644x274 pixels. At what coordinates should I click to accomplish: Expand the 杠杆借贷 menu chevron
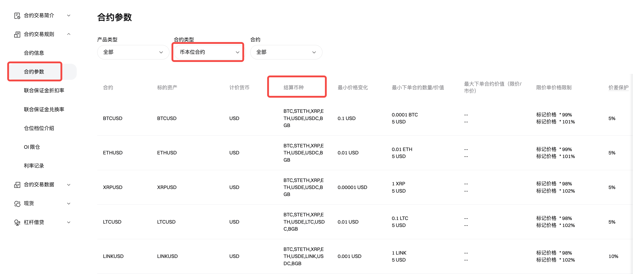click(69, 222)
